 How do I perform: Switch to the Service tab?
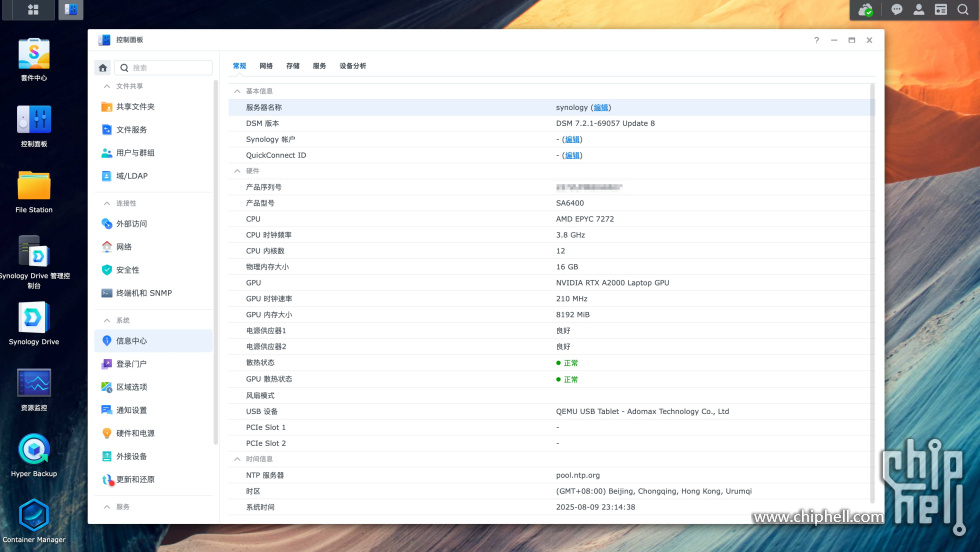pos(319,66)
